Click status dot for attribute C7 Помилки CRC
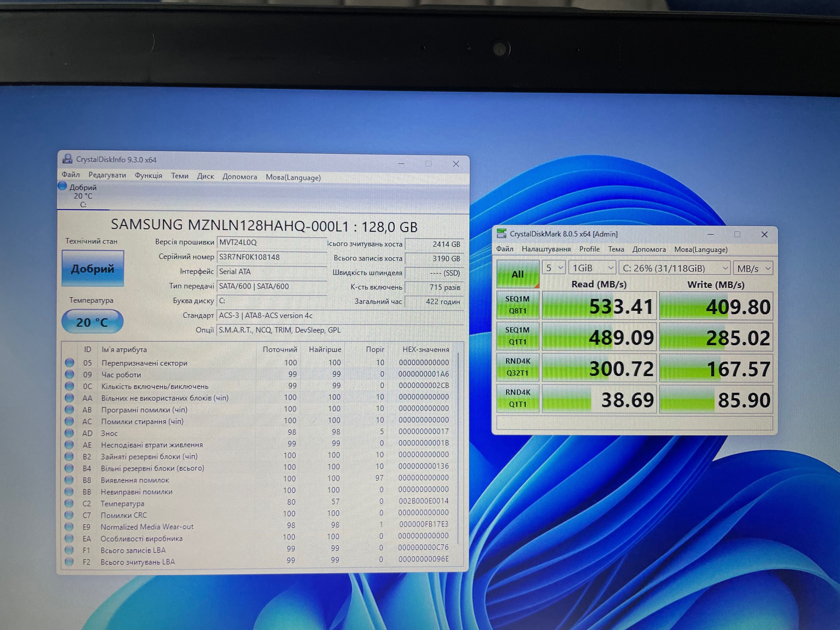 (69, 515)
